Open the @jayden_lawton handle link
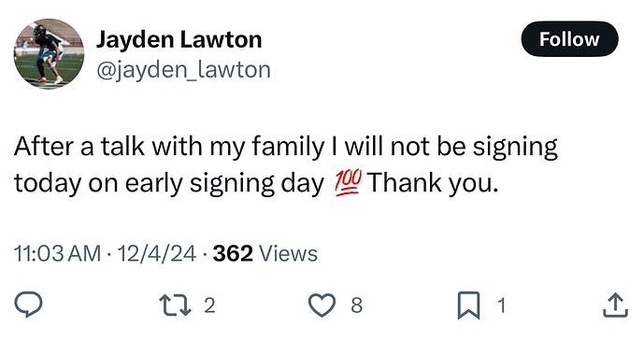644x341 pixels. [183, 70]
